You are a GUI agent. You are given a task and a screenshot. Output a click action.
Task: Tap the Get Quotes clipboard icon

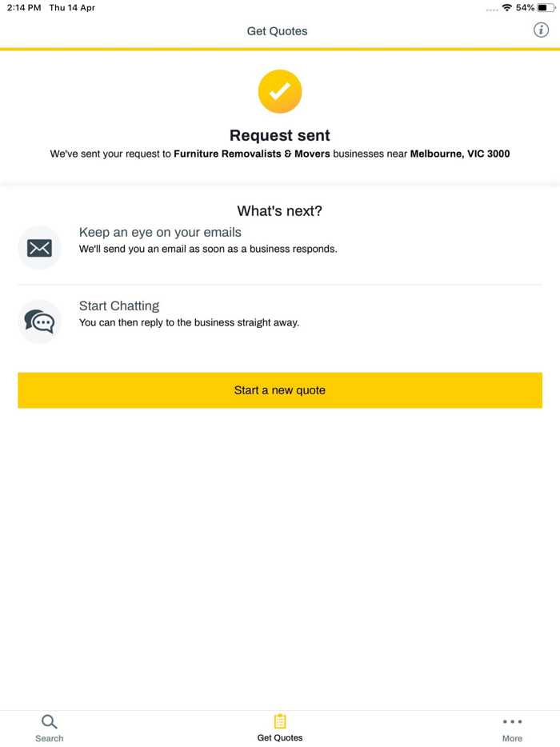tap(279, 721)
